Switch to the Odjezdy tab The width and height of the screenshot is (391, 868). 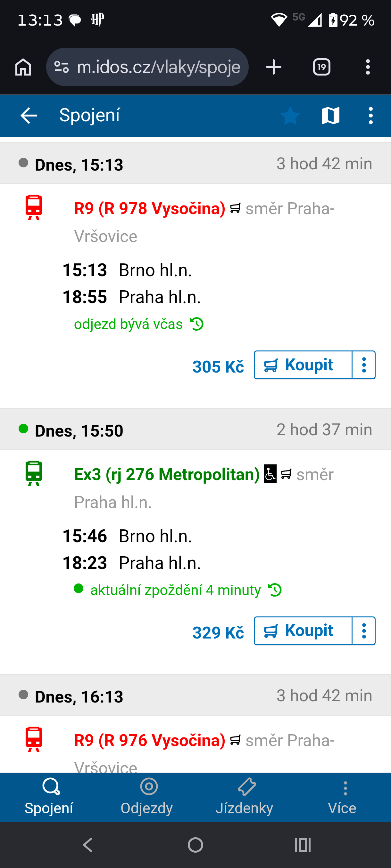[x=147, y=797]
